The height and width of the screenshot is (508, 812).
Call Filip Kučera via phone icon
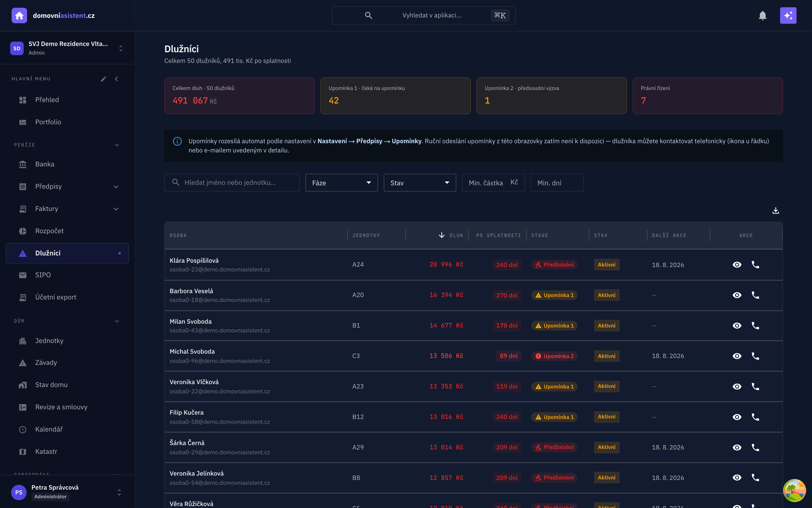click(x=755, y=417)
